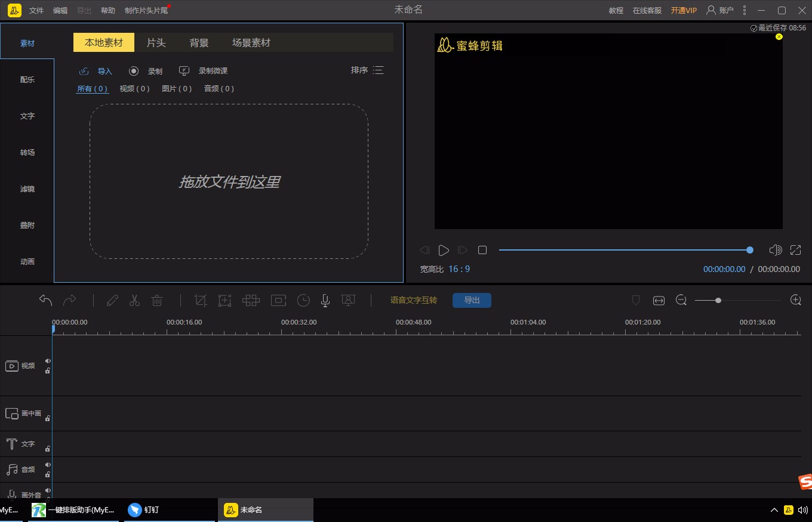Open the mosaic tool
Image resolution: width=812 pixels, height=522 pixels.
251,300
